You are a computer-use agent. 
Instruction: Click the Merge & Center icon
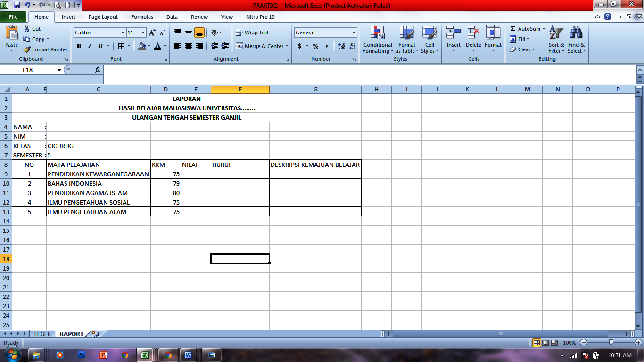(x=259, y=46)
